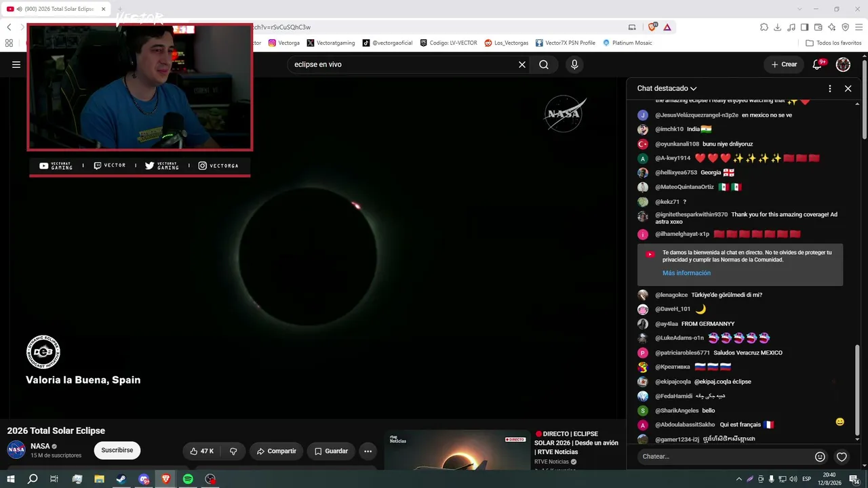Open 'DIRECTO | ECLIPSE SOLAR 2026' video title
868x488 pixels.
click(576, 443)
